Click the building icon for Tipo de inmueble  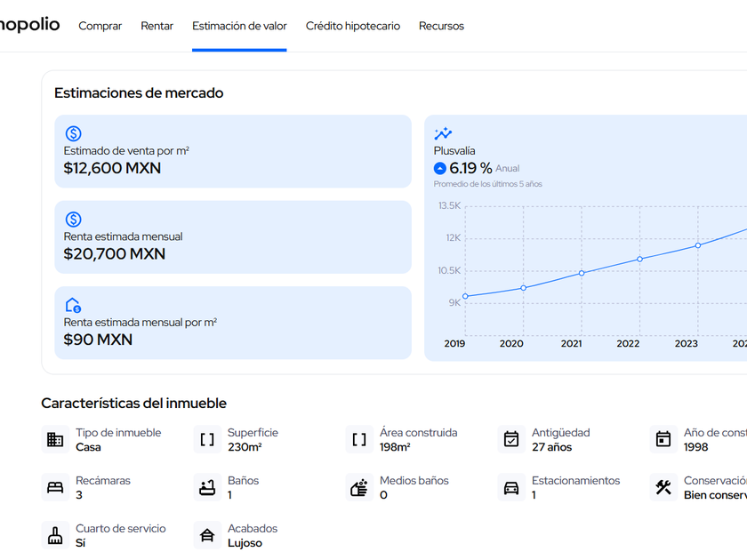(55, 439)
